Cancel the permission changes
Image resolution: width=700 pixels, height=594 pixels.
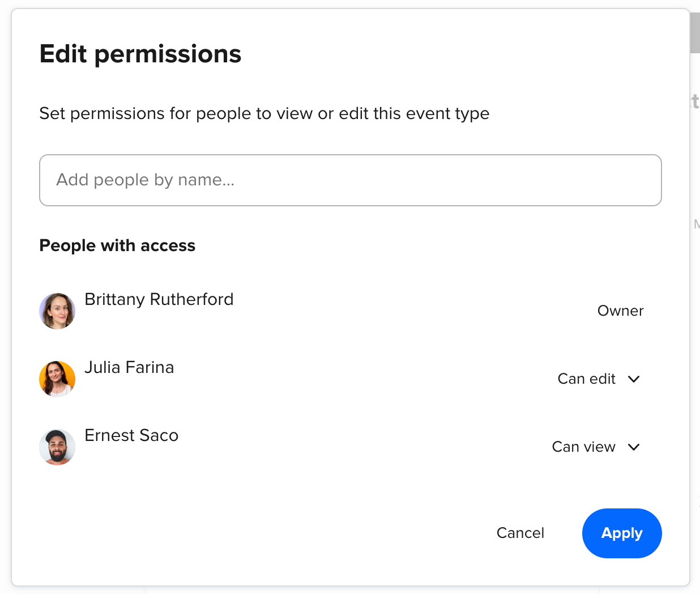click(520, 533)
